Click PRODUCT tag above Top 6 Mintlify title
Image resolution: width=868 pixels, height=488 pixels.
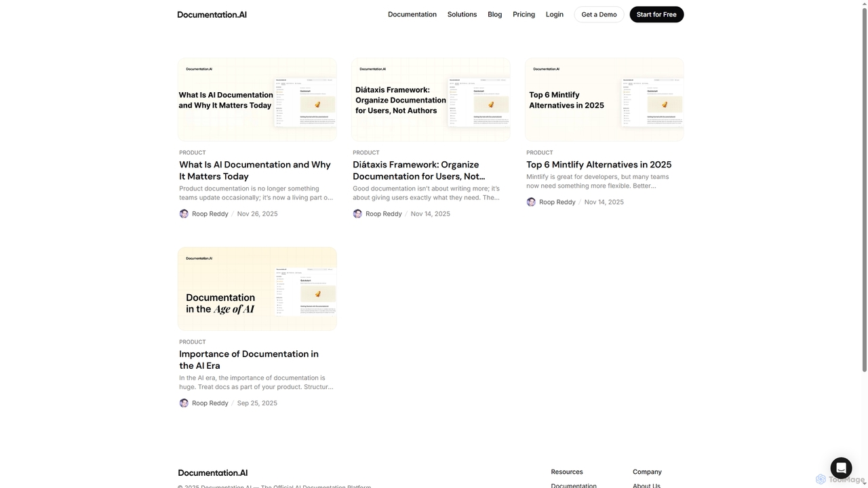[539, 152]
